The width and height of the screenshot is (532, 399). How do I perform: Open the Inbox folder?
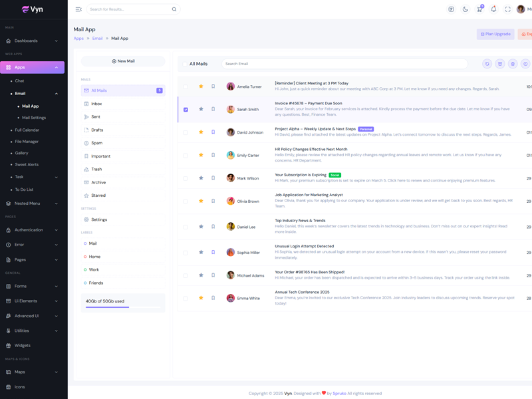click(96, 104)
